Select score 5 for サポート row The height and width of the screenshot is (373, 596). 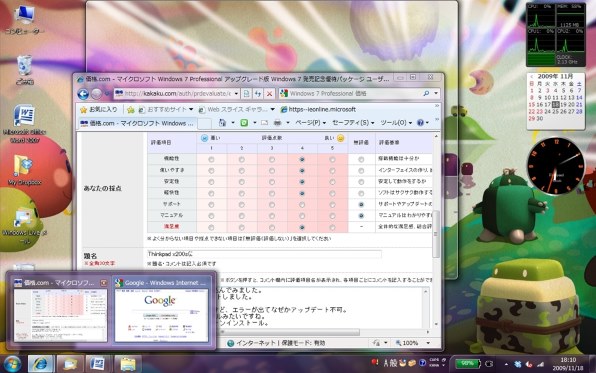click(x=332, y=205)
